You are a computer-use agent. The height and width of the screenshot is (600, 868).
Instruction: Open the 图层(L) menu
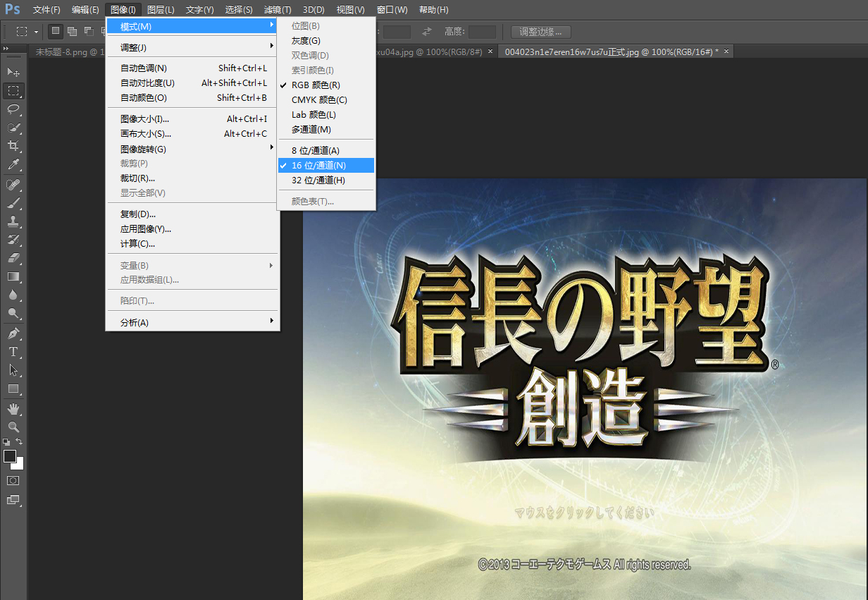pyautogui.click(x=161, y=10)
